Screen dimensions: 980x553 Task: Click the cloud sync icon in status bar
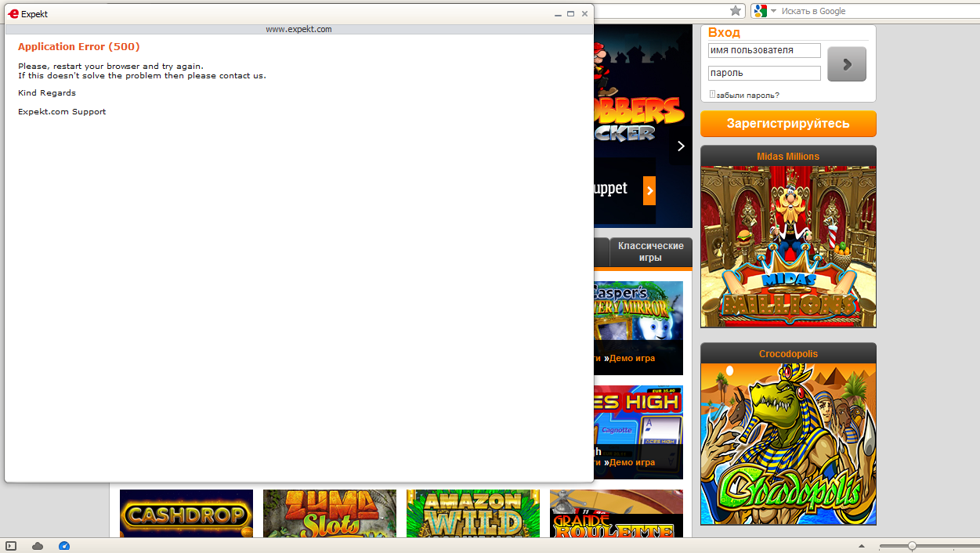pyautogui.click(x=38, y=546)
